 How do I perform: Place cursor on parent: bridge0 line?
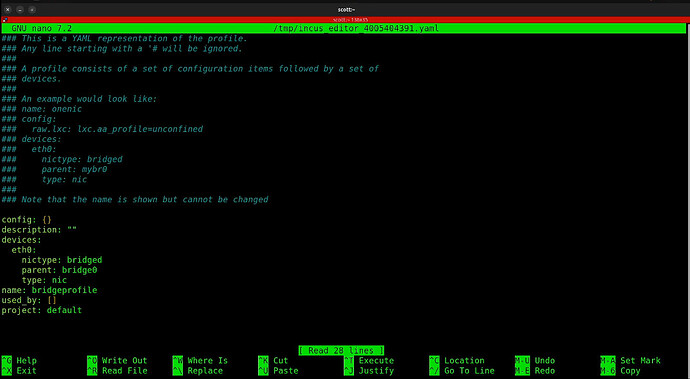59,270
